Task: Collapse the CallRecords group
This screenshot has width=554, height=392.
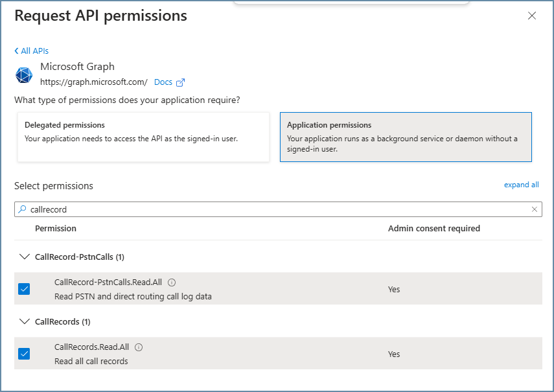Action: click(25, 321)
